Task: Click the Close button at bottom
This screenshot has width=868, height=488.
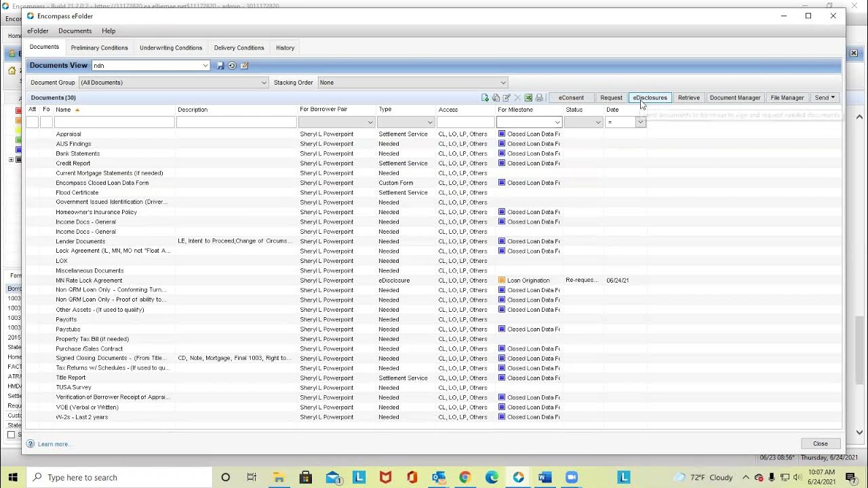Action: (x=821, y=444)
